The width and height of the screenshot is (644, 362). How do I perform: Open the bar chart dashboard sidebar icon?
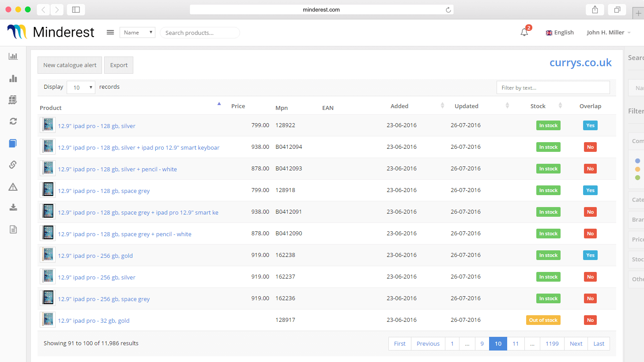click(13, 56)
